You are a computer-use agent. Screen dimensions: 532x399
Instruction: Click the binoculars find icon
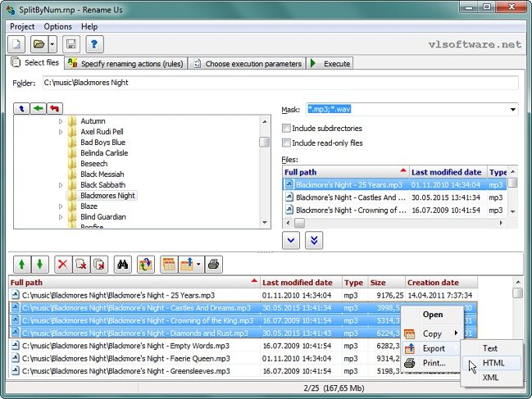[122, 264]
